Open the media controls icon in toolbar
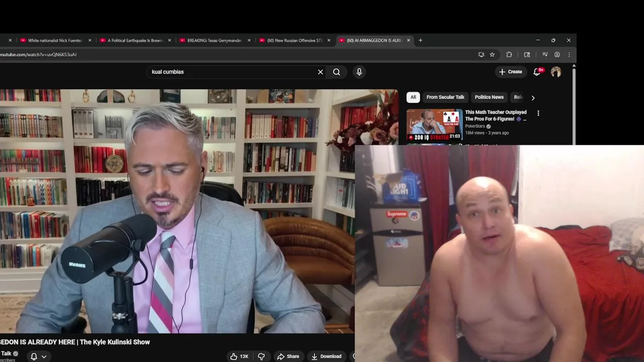Screen dimensions: 644x362 [x=545, y=54]
